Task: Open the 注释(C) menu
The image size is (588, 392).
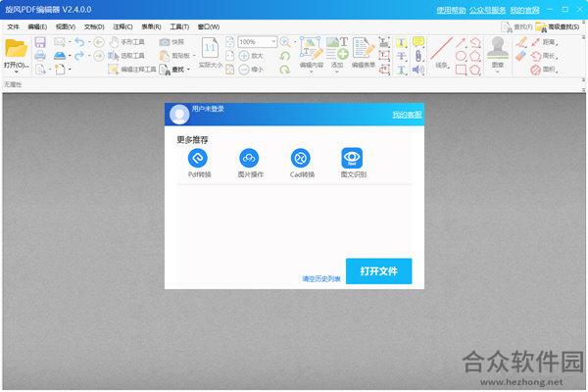Action: pyautogui.click(x=122, y=26)
